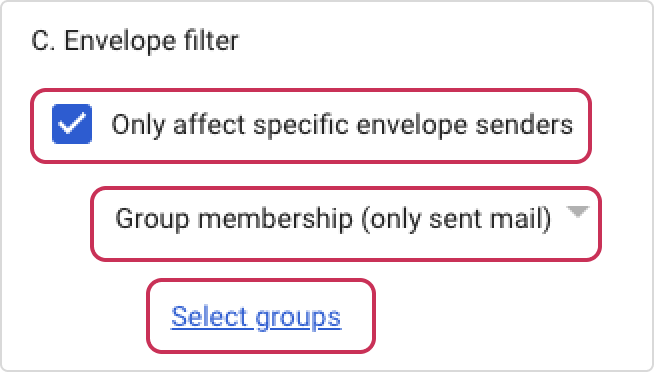Click the gray dropdown arrow triangle
This screenshot has height=372, width=654.
coord(578,211)
